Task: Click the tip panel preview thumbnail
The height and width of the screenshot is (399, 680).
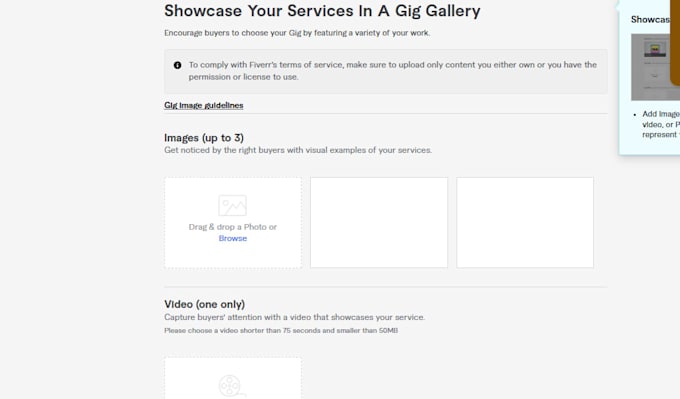Action: coord(655,67)
